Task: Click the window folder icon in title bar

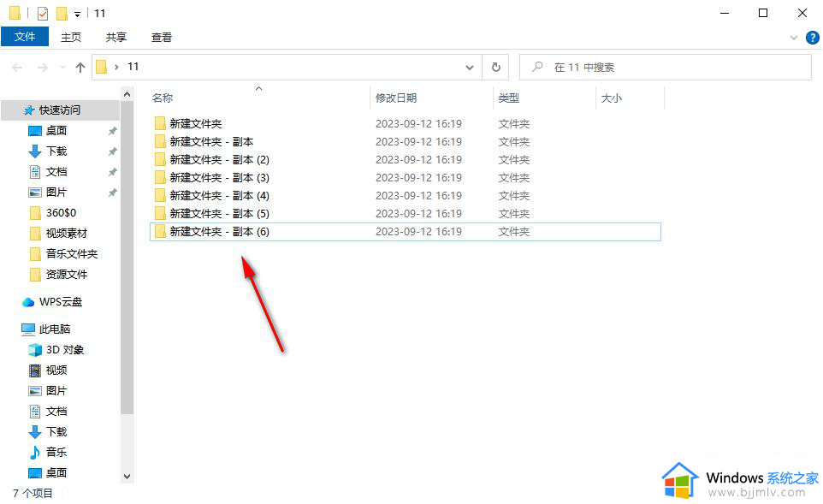Action: [15, 13]
